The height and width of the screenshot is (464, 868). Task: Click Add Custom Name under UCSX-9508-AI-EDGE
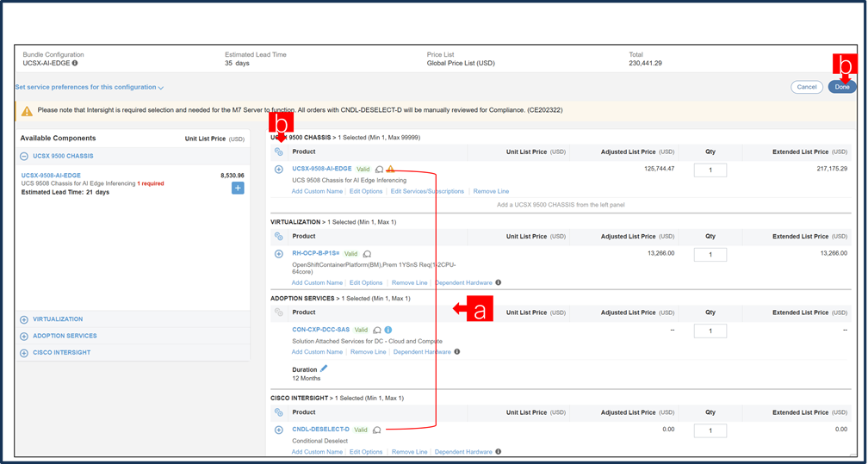click(x=317, y=192)
